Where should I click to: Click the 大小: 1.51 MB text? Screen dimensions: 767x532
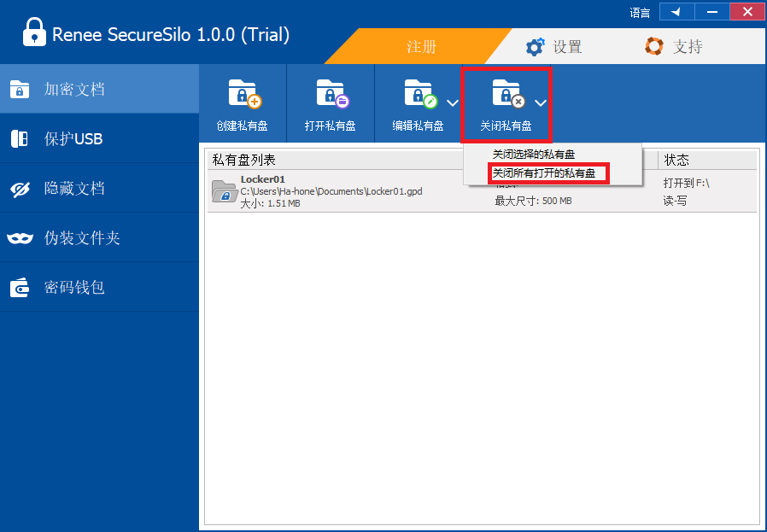point(270,203)
